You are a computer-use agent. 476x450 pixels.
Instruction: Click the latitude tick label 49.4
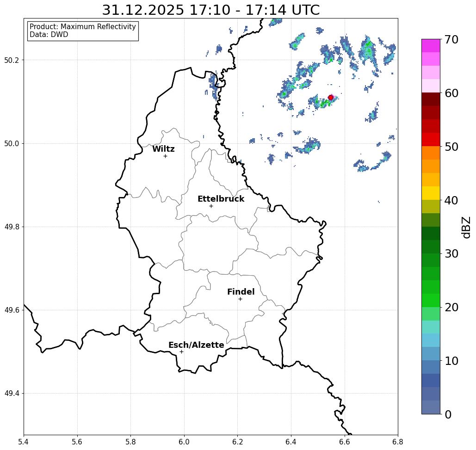(x=12, y=394)
